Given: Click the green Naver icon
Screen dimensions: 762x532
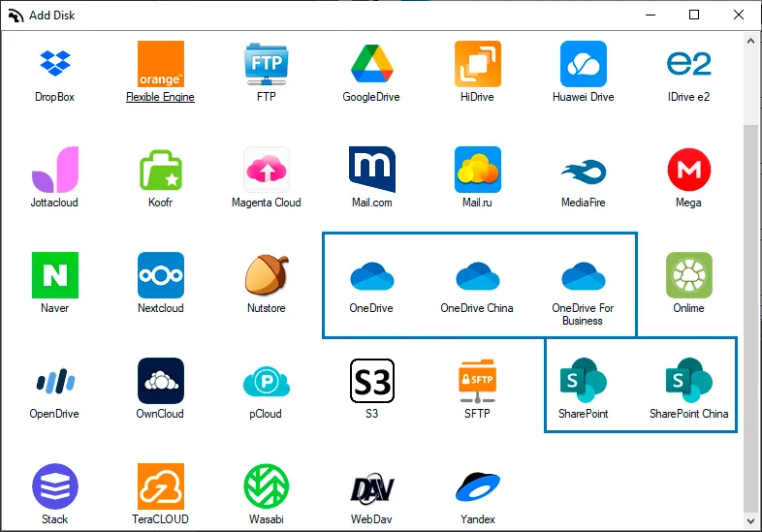Looking at the screenshot, I should [55, 275].
